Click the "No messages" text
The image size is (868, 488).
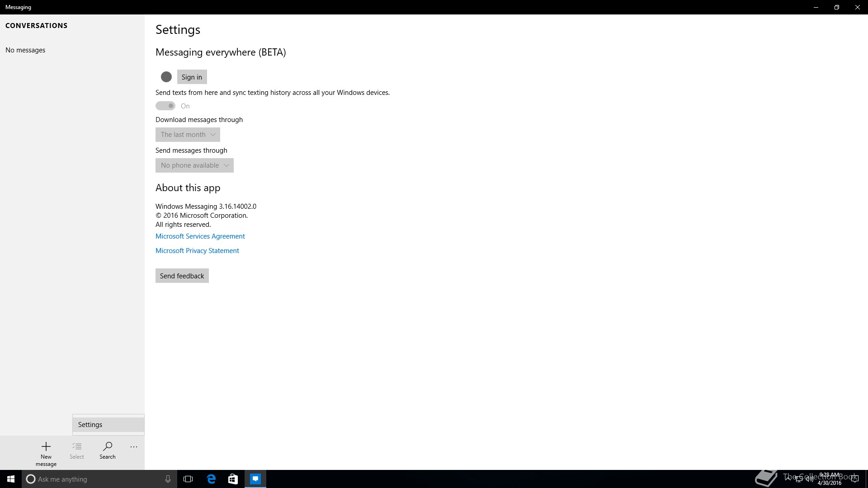point(25,50)
